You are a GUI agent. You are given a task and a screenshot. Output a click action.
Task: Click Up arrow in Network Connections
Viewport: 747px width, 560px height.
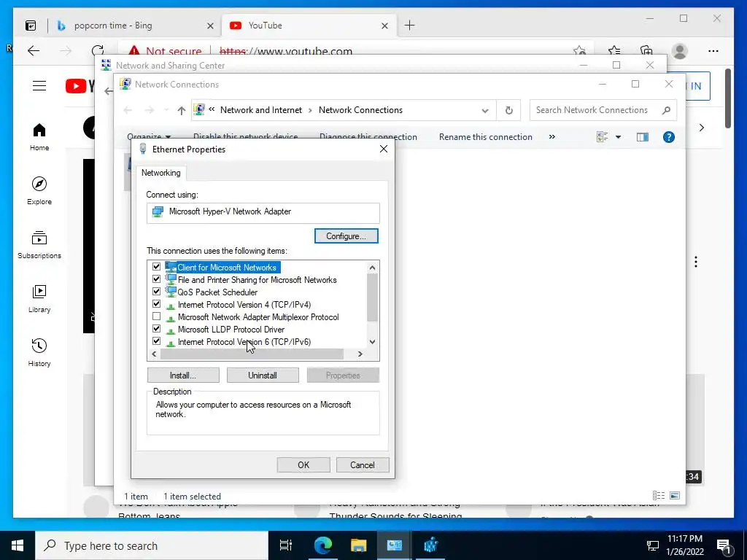pos(181,111)
